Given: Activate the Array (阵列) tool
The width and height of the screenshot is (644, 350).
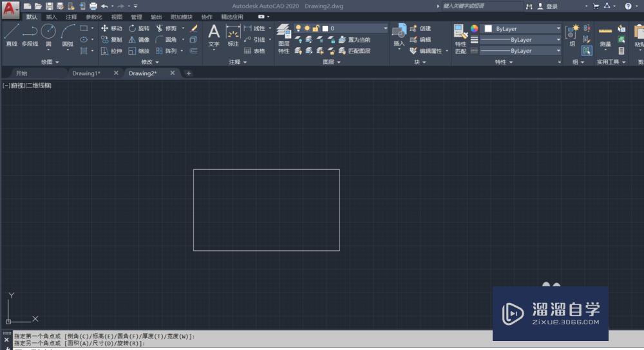Looking at the screenshot, I should [166, 51].
